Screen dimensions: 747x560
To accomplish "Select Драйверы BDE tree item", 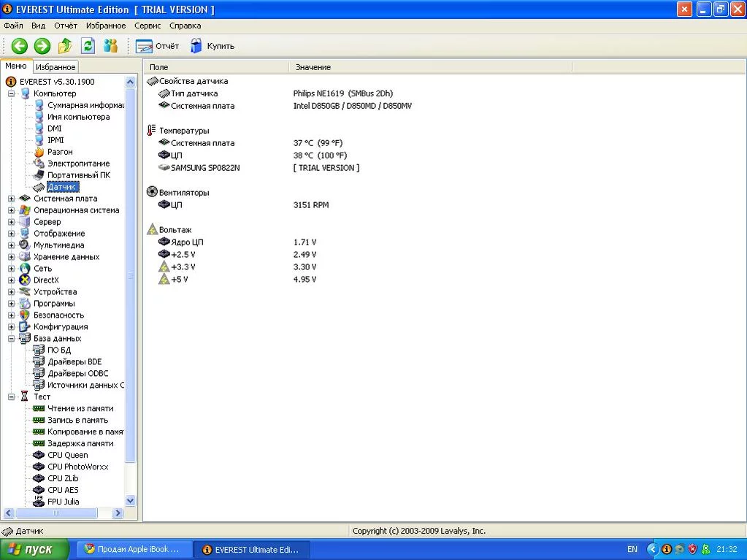I will coord(74,362).
